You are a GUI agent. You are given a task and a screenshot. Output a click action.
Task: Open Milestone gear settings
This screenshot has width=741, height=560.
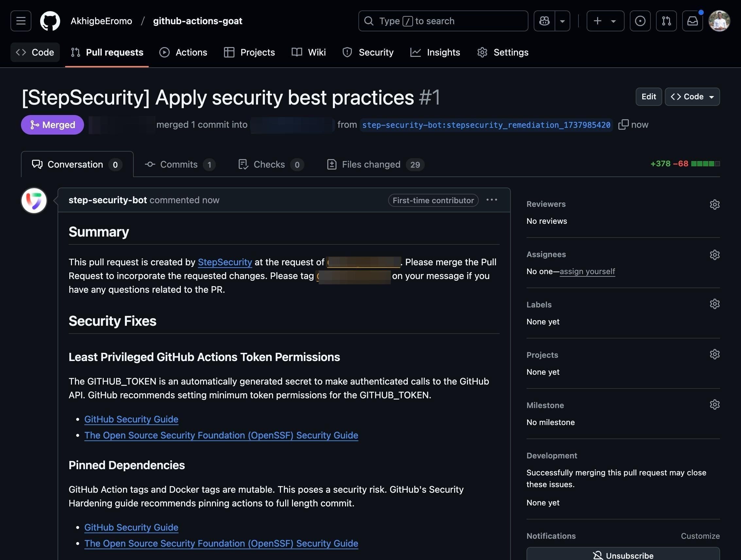click(715, 404)
